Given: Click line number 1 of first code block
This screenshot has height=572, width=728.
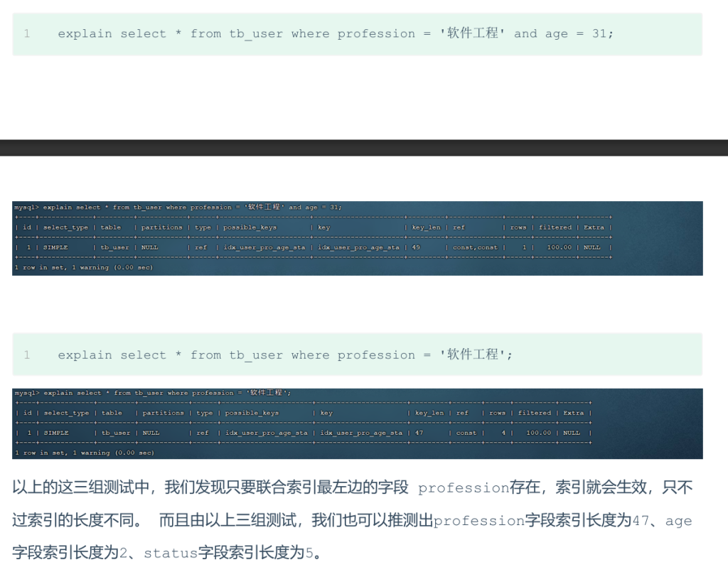Looking at the screenshot, I should [27, 33].
